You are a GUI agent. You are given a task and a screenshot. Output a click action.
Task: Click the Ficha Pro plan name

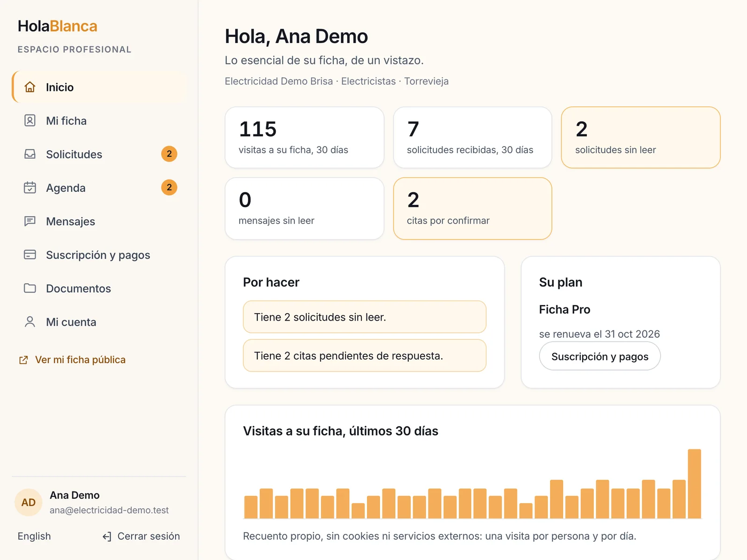564,309
